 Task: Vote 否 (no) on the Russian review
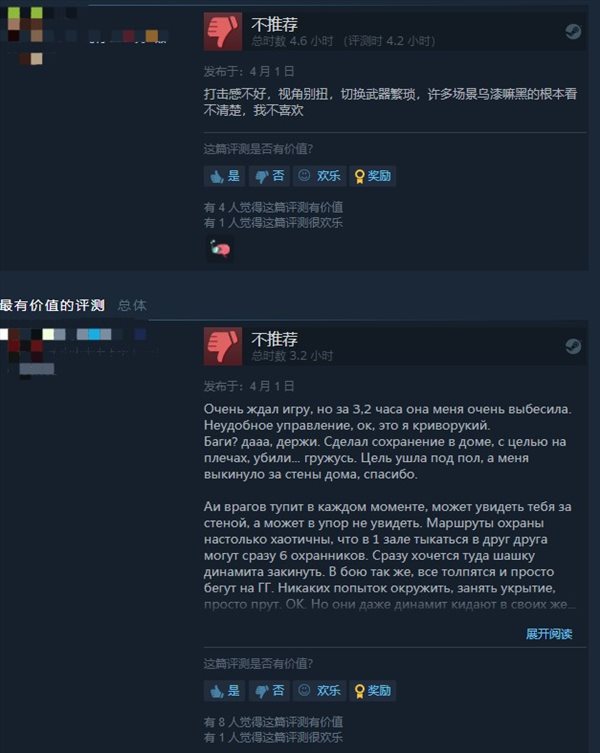(x=269, y=691)
